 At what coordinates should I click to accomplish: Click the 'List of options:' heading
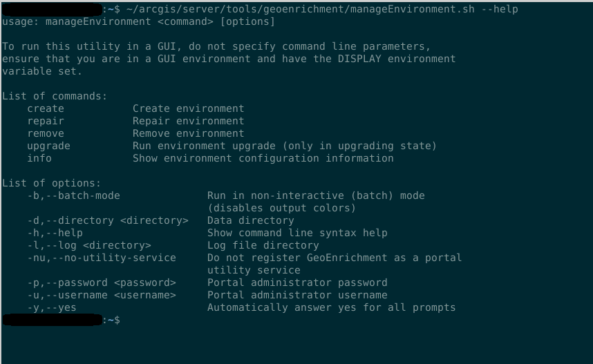(52, 183)
